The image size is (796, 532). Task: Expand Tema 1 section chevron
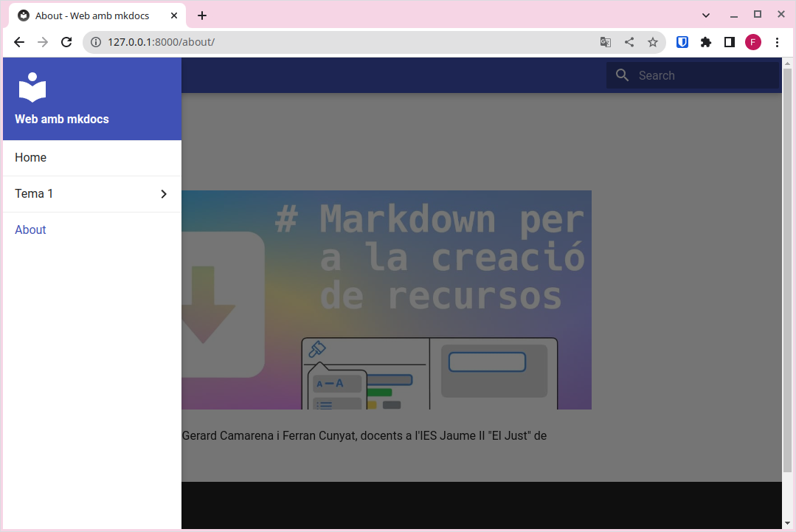tap(164, 194)
